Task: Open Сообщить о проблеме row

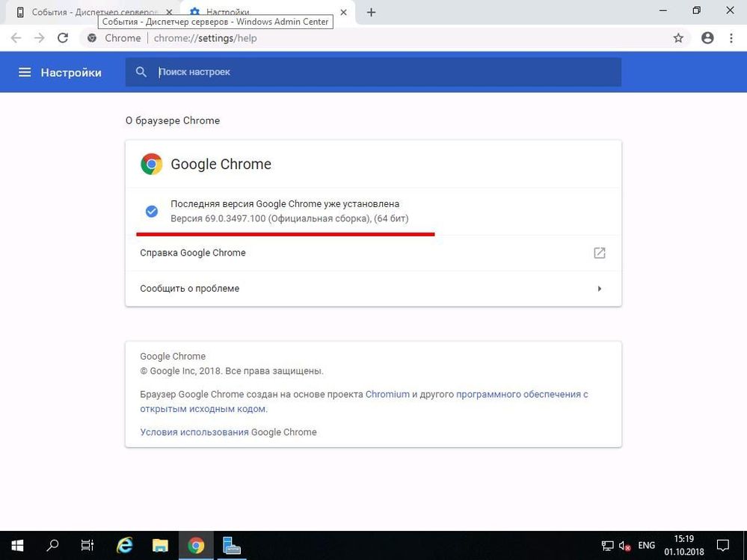Action: coord(373,289)
